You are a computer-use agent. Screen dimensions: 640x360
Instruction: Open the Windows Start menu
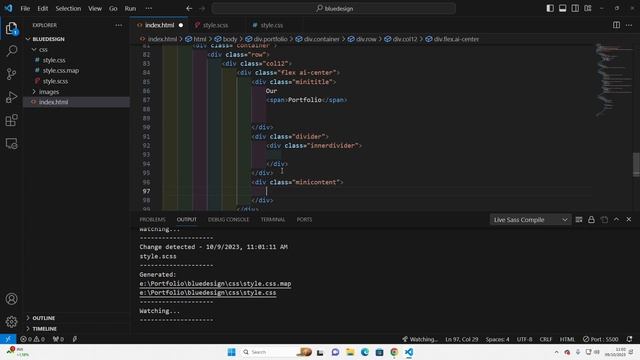231,352
